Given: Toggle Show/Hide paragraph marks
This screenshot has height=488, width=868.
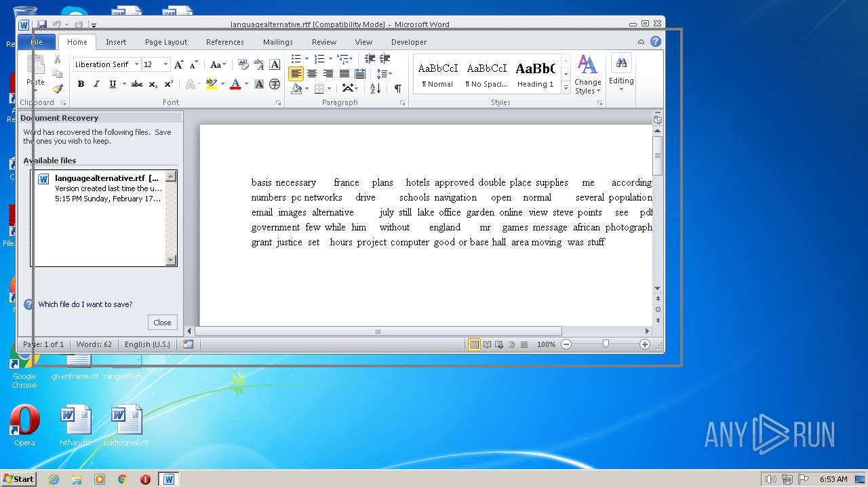Looking at the screenshot, I should tap(398, 88).
